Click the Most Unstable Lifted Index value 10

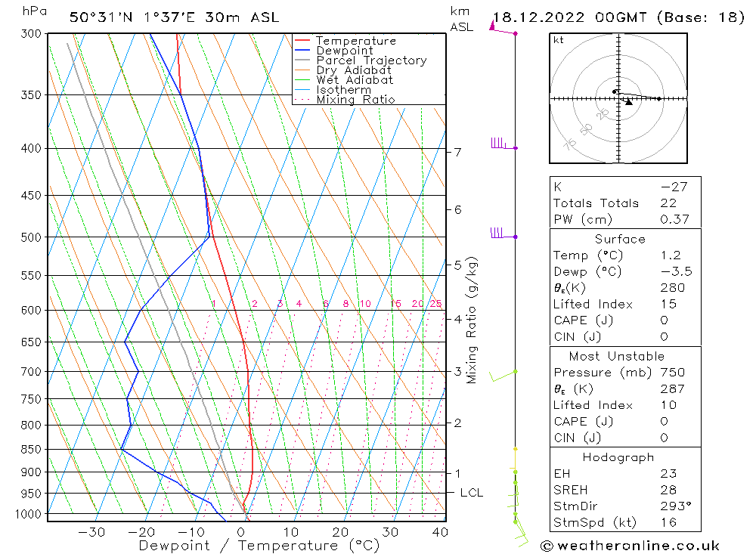tap(669, 405)
